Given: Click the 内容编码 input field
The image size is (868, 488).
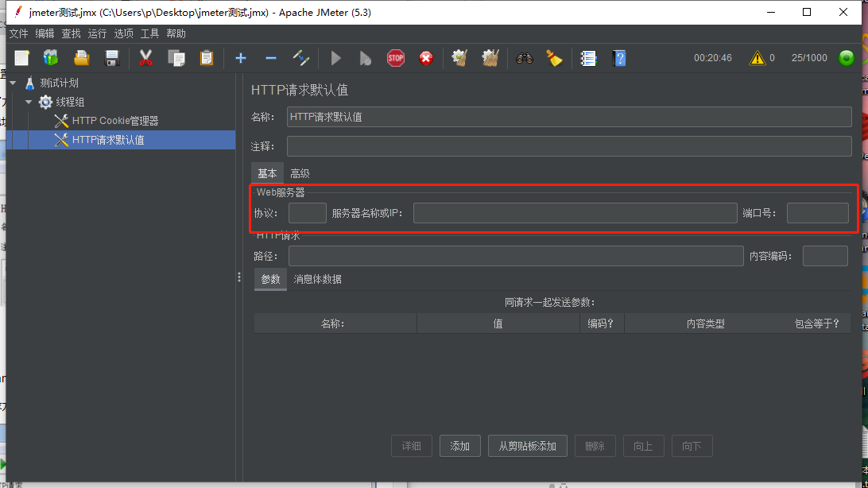Looking at the screenshot, I should (825, 256).
